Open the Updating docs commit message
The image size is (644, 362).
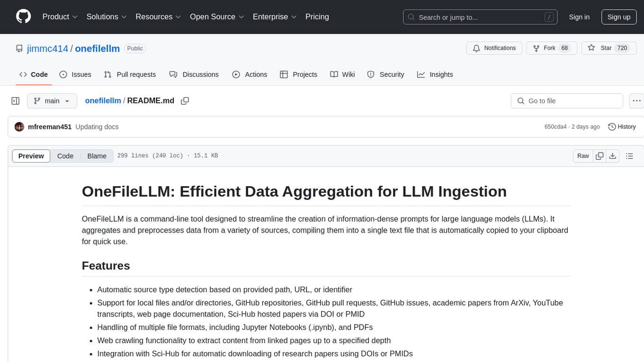coord(97,127)
